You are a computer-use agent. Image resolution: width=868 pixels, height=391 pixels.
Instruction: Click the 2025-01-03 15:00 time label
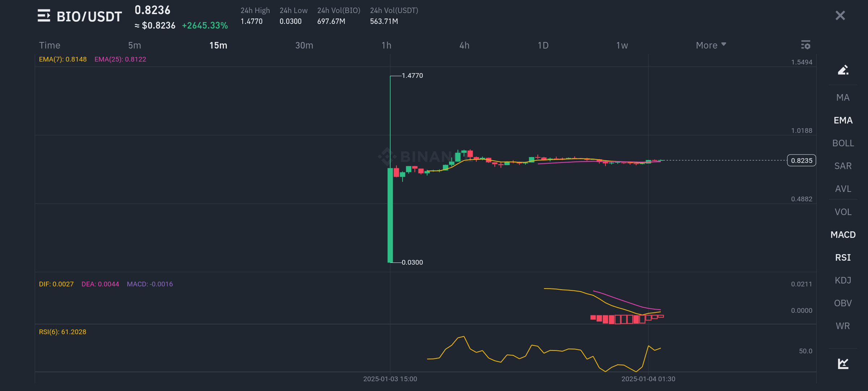(x=390, y=379)
